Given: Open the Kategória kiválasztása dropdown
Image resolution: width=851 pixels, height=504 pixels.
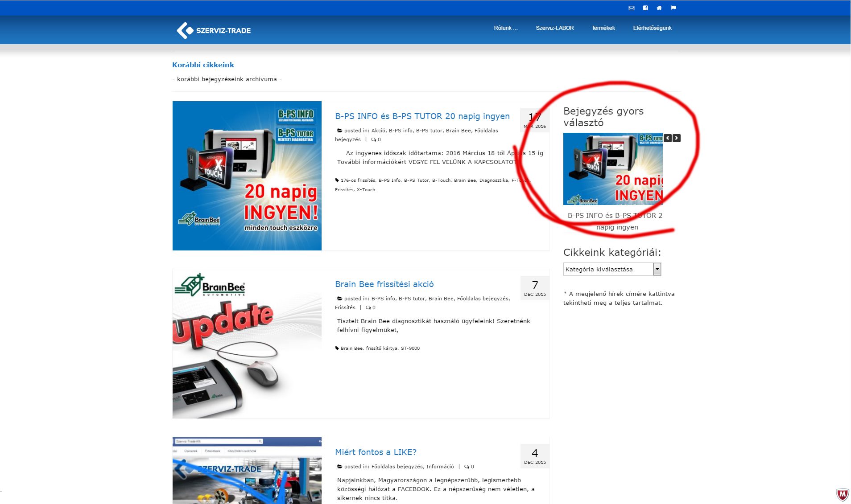Looking at the screenshot, I should coord(612,269).
